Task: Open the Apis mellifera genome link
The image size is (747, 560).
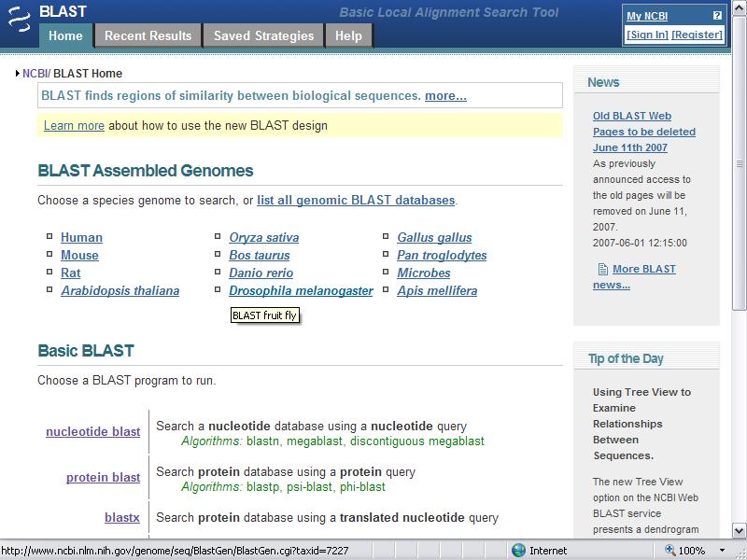Action: (x=437, y=290)
